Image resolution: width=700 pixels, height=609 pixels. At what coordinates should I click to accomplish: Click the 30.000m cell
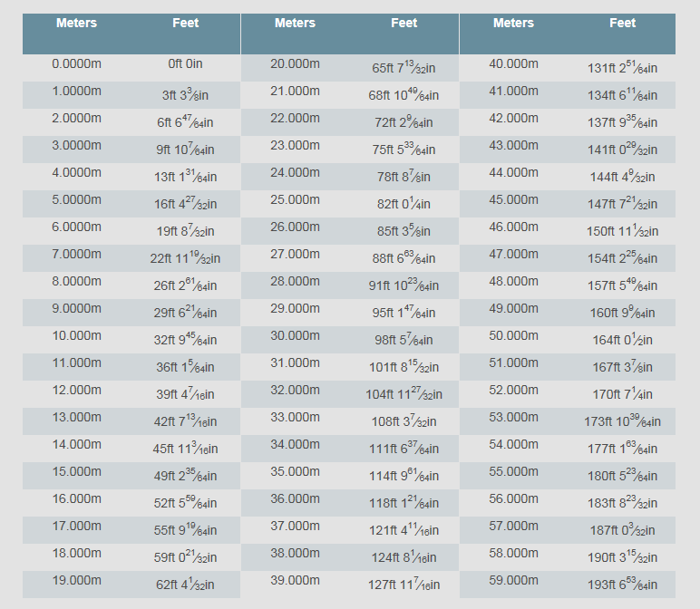click(x=295, y=336)
